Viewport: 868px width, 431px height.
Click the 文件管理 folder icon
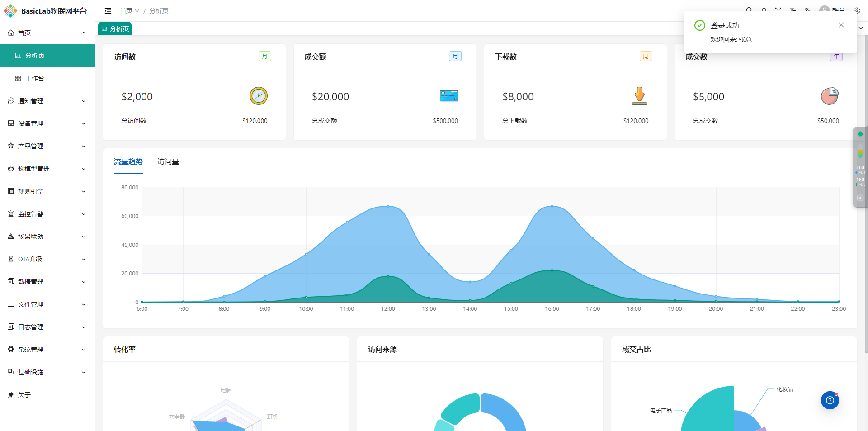pos(11,304)
